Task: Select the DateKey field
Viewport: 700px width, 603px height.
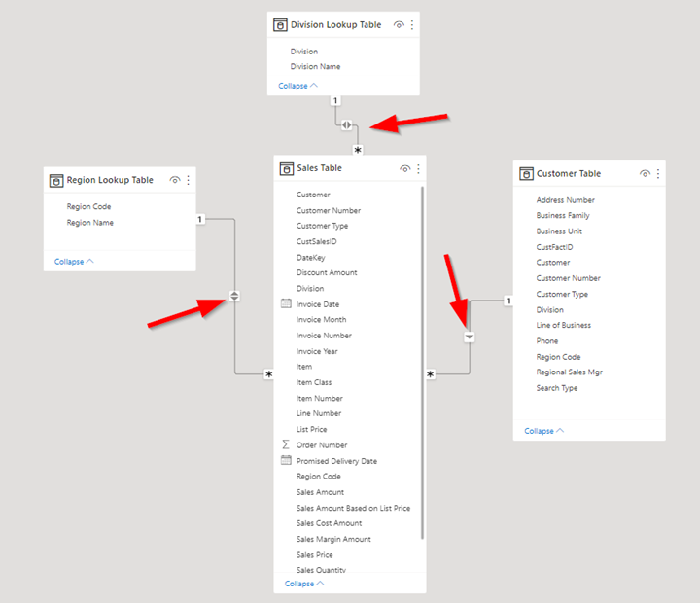Action: tap(311, 258)
